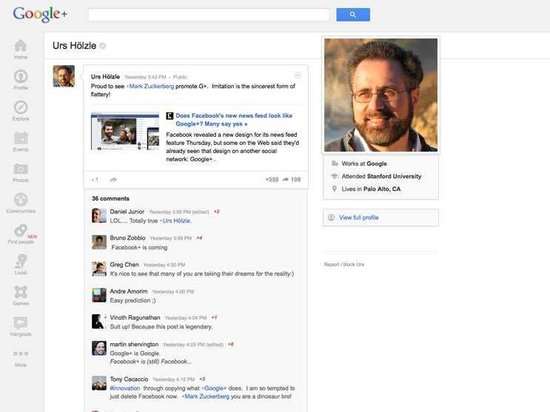Image resolution: width=550 pixels, height=412 pixels.
Task: Click the verified badge beside Urs Hölzle
Action: 102,46
